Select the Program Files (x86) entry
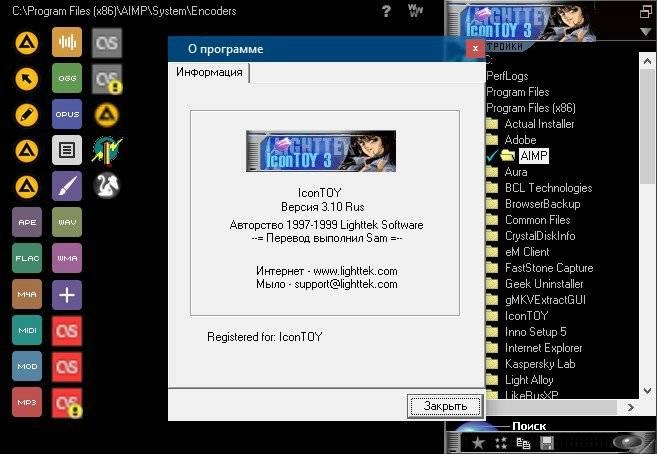This screenshot has width=657, height=454. coord(530,108)
